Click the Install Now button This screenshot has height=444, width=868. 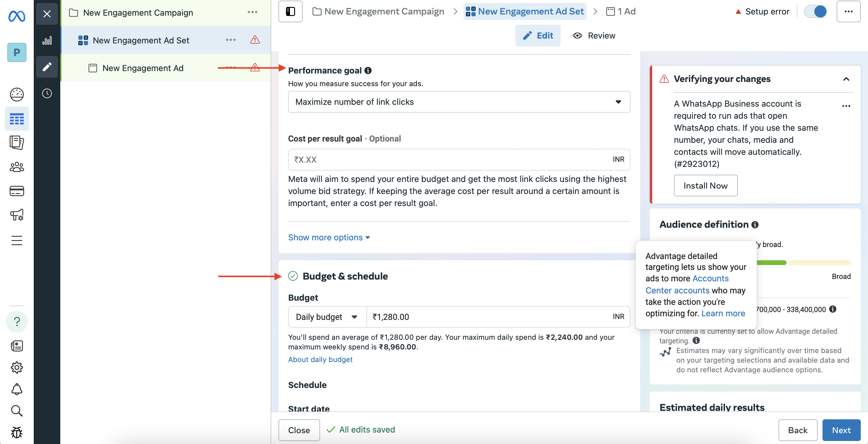pos(705,186)
